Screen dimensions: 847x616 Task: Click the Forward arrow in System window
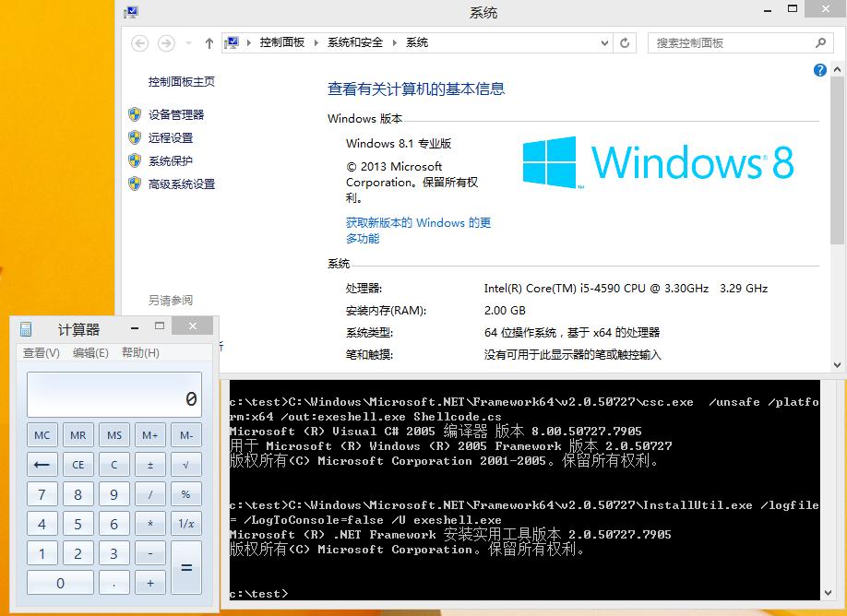(166, 43)
